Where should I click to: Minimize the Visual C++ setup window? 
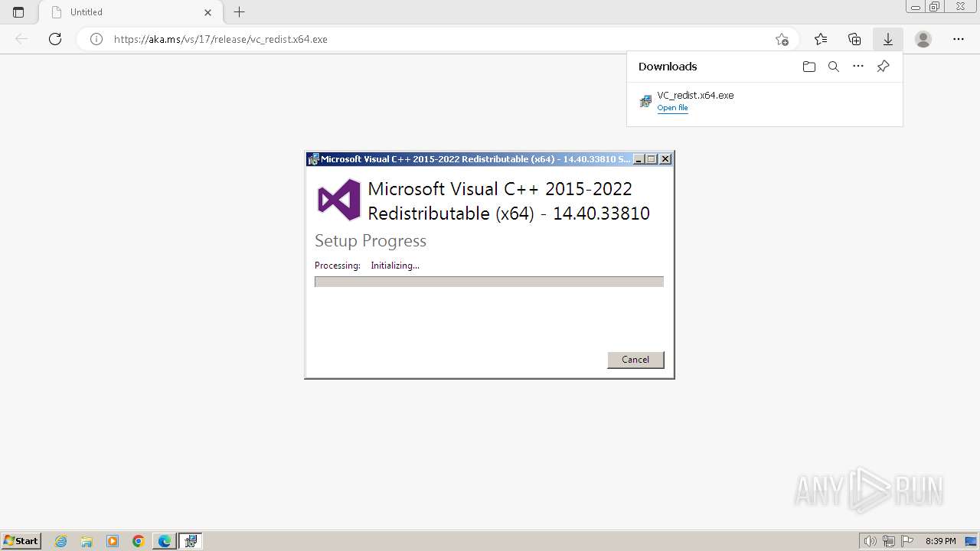[x=639, y=159]
